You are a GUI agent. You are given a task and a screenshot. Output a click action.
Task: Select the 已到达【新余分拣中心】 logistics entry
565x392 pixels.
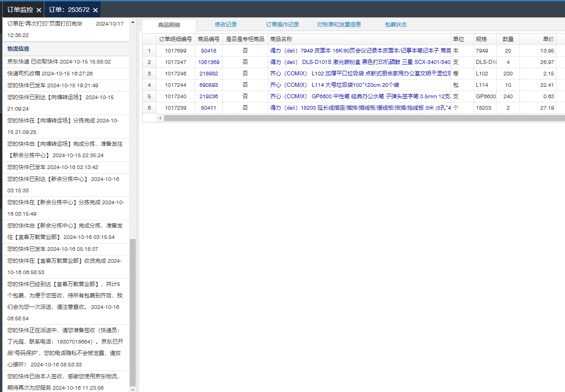(66, 185)
